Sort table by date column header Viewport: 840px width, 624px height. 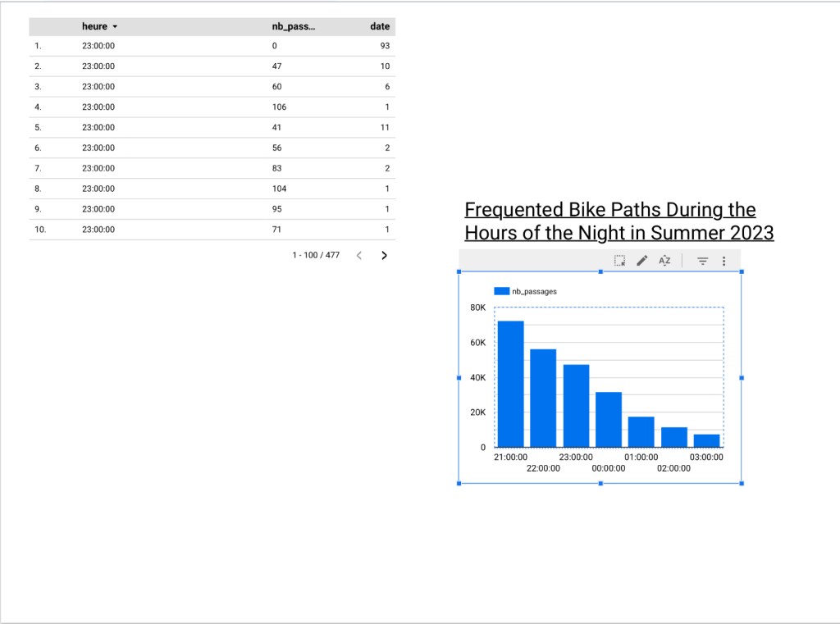[380, 26]
